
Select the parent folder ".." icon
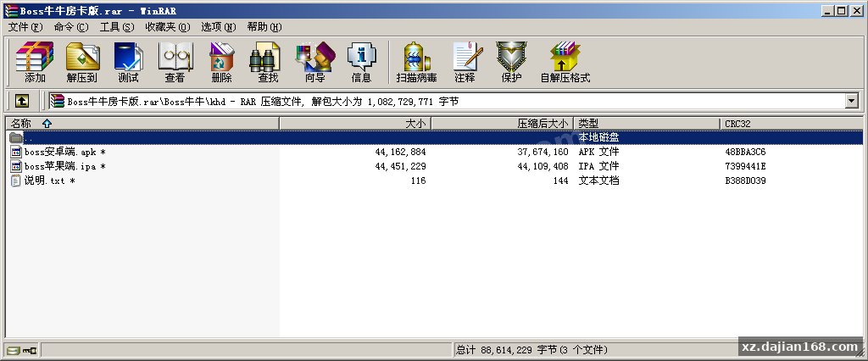16,137
